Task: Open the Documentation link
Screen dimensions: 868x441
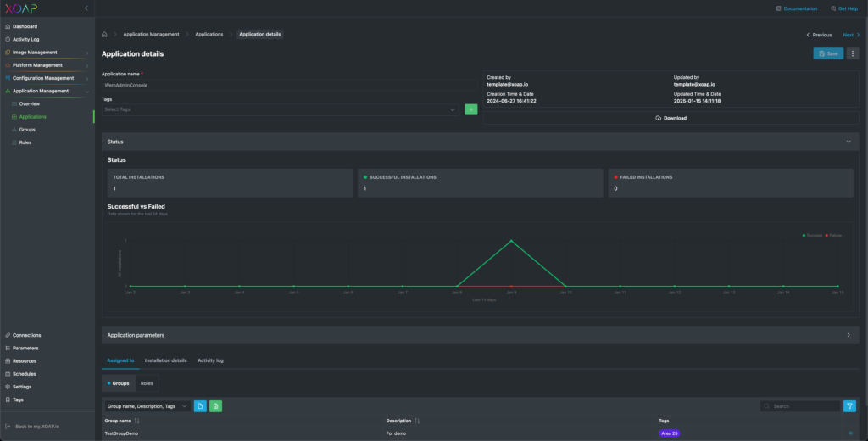Action: pos(797,8)
